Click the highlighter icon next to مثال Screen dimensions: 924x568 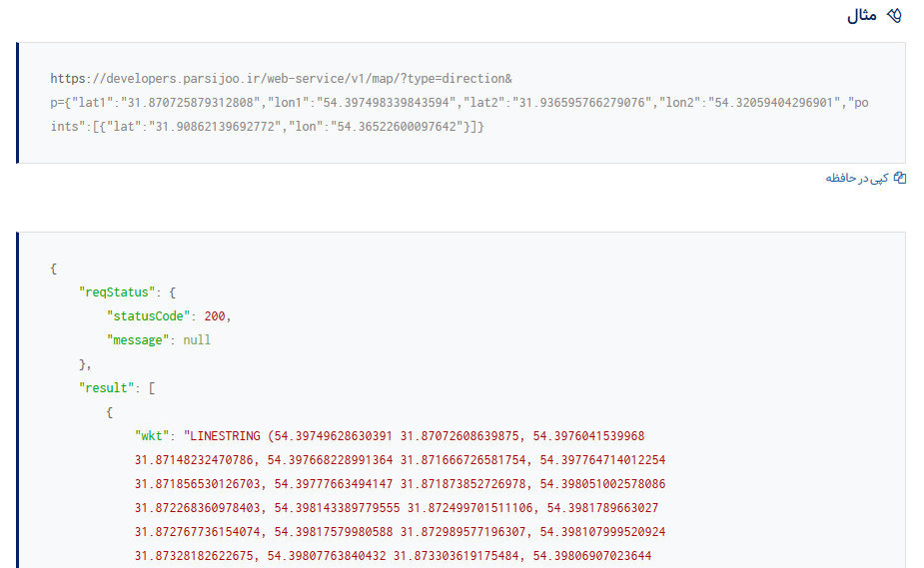click(895, 16)
